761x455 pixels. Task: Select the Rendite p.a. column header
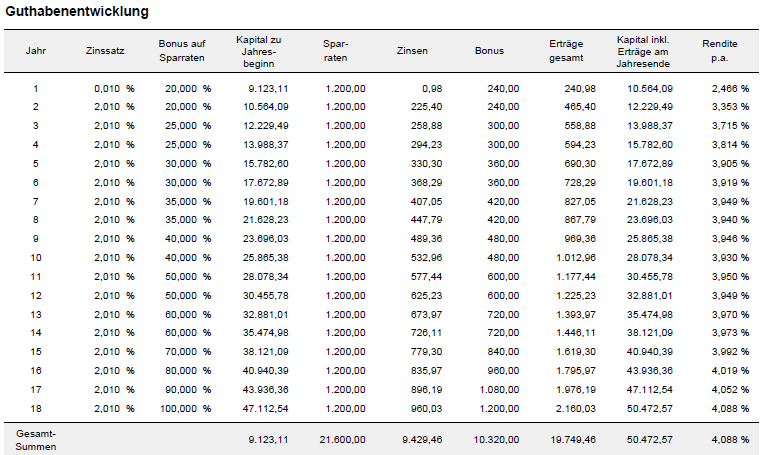pos(720,51)
